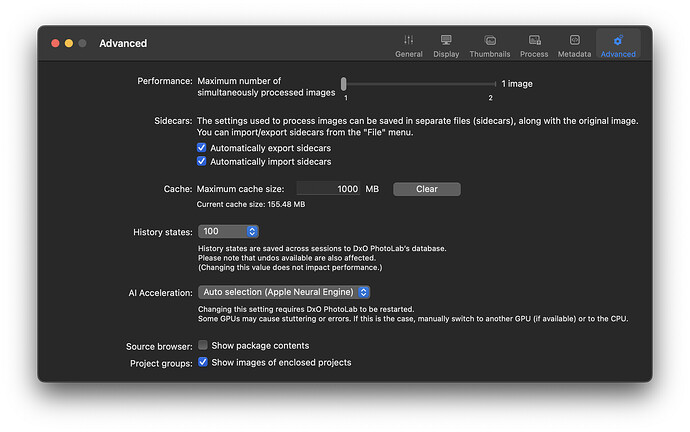Click the Thumbnails tab label
The image size is (690, 432).
pos(490,54)
